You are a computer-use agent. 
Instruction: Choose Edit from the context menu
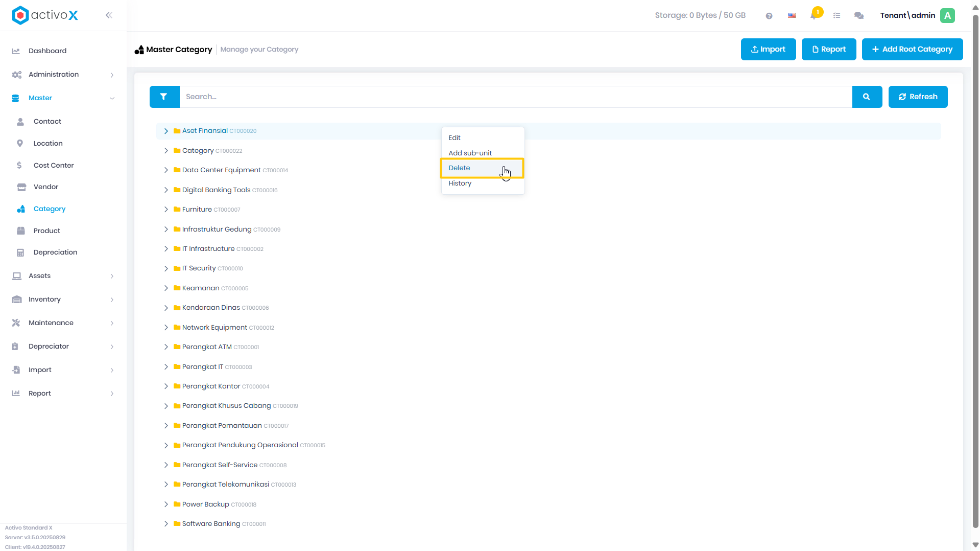(x=483, y=138)
